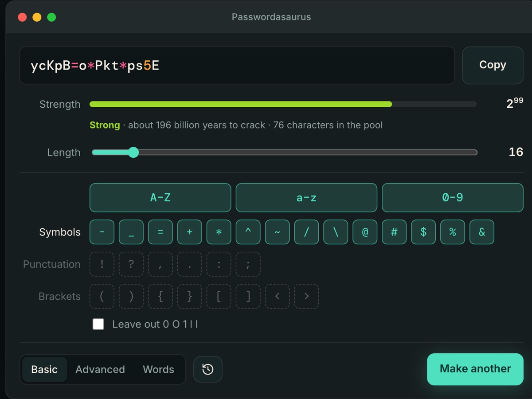Toggle the caret symbol chip
Image resolution: width=532 pixels, height=399 pixels.
pyautogui.click(x=248, y=232)
